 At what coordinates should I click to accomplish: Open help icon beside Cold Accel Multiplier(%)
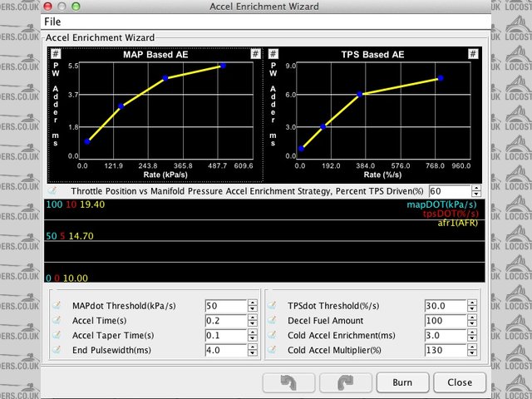coord(272,350)
